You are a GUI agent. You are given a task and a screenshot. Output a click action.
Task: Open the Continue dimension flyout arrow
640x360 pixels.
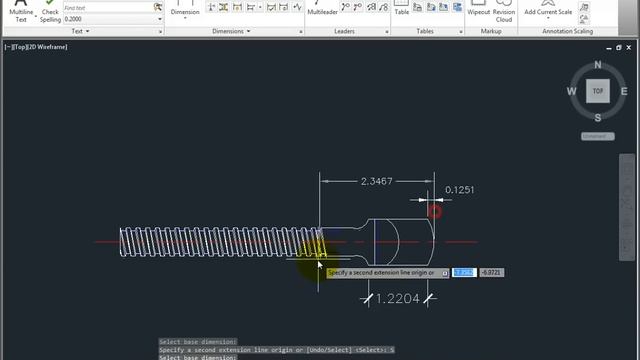[260, 7]
